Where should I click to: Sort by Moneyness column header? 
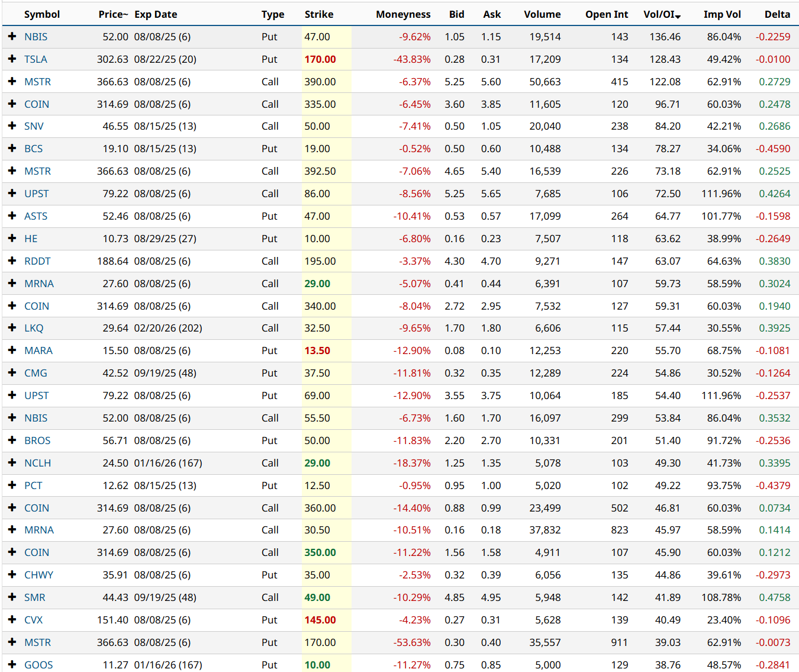point(403,15)
